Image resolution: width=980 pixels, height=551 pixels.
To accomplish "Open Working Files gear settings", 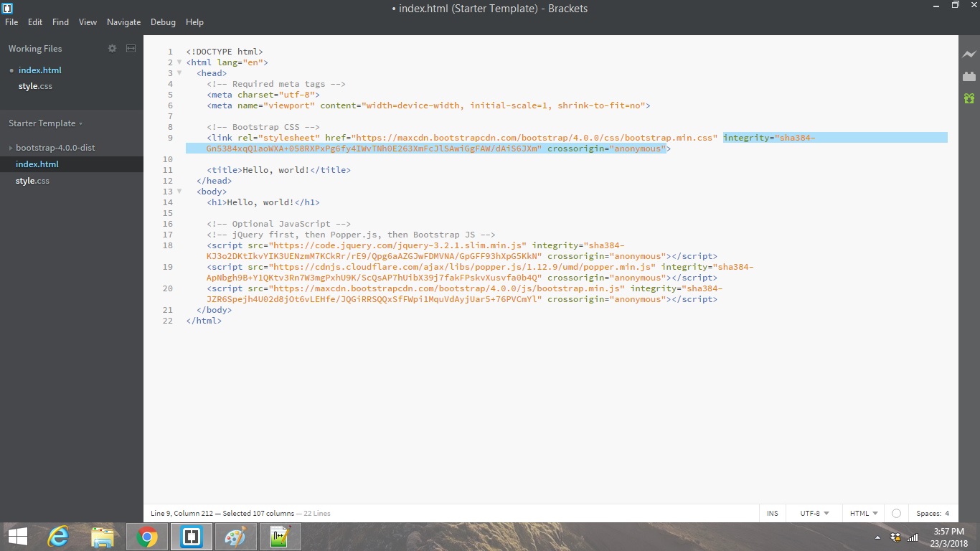I will pyautogui.click(x=112, y=49).
